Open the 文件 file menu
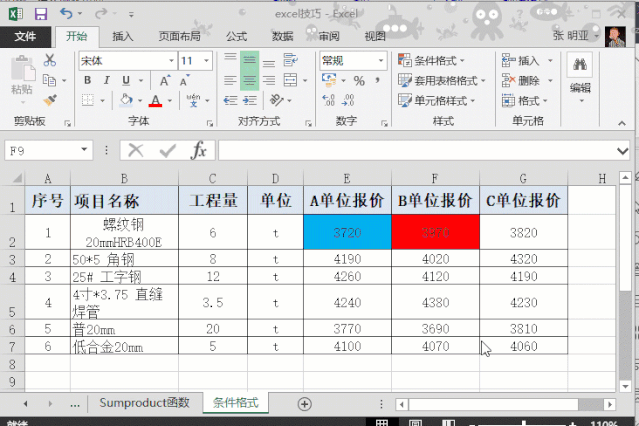The width and height of the screenshot is (639, 426). 25,36
